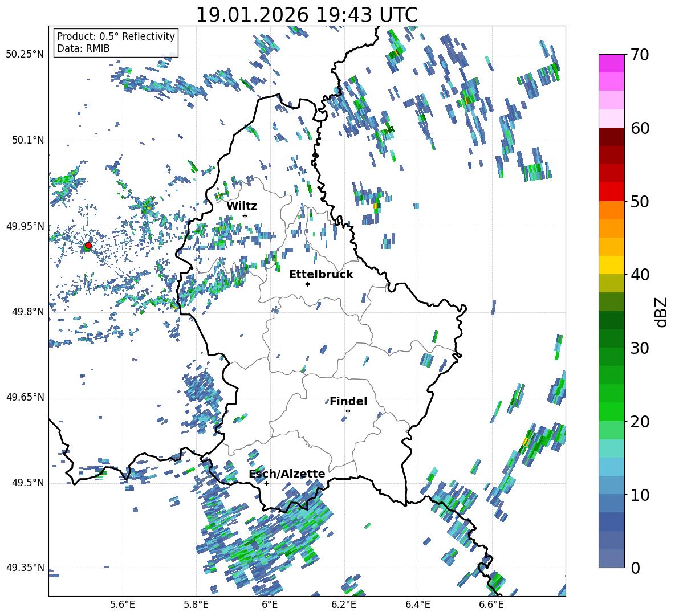Click the 0 value on the colorbar
This screenshot has width=675, height=616.
(x=635, y=568)
